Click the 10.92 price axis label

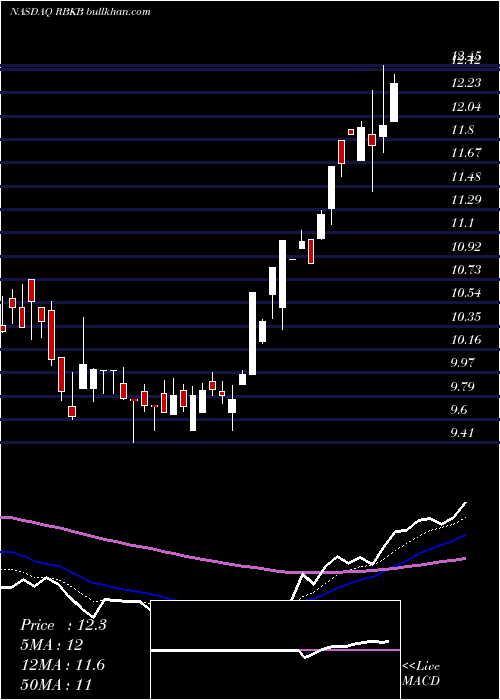coord(466,246)
